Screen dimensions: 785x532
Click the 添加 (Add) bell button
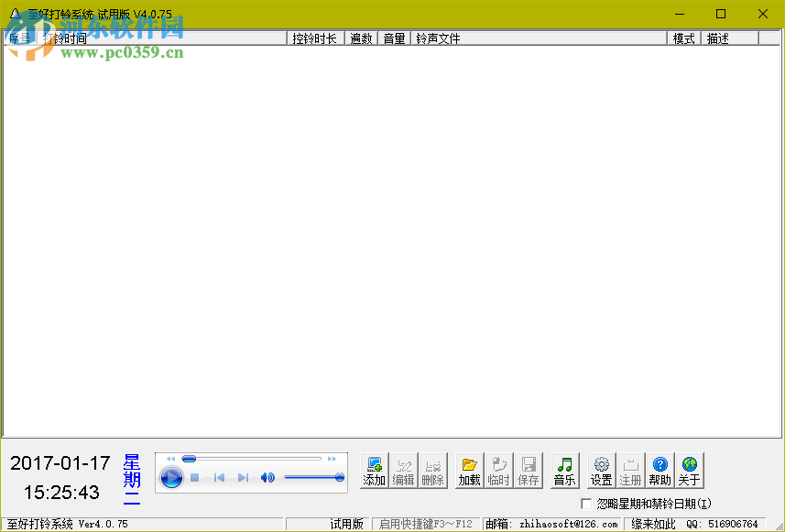[x=374, y=471]
